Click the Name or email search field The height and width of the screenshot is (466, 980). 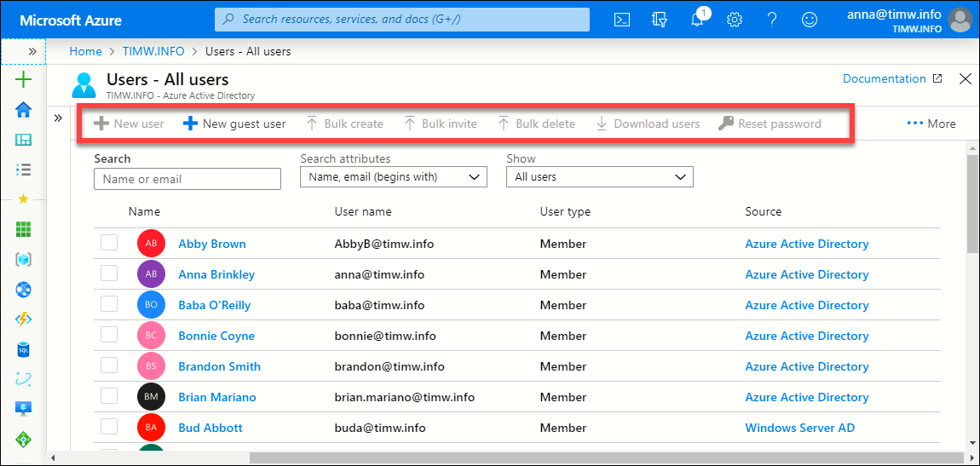187,179
